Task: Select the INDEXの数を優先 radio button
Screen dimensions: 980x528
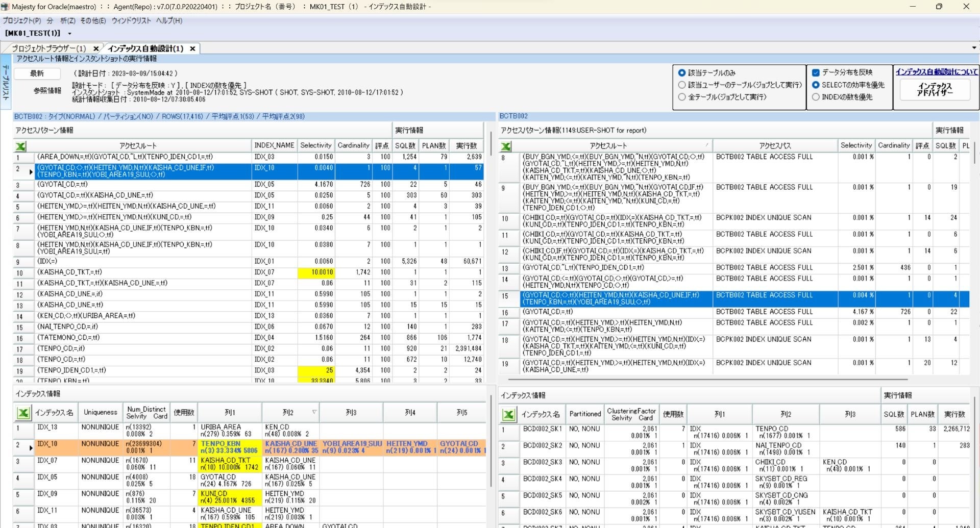Action: pos(816,97)
